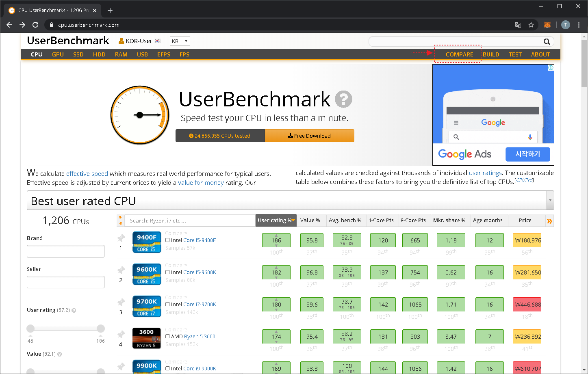Click the ad info icon

tap(551, 68)
